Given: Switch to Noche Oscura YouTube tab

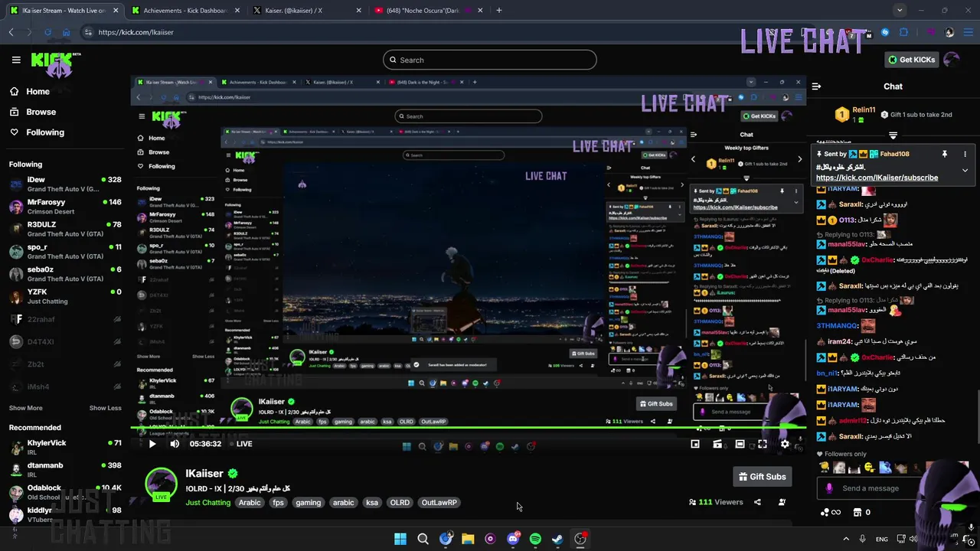Looking at the screenshot, I should (x=427, y=11).
